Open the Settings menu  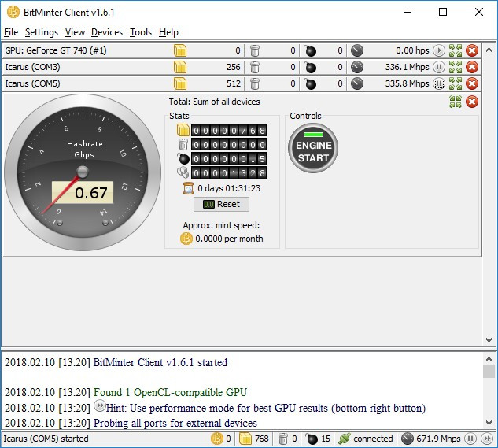point(42,32)
